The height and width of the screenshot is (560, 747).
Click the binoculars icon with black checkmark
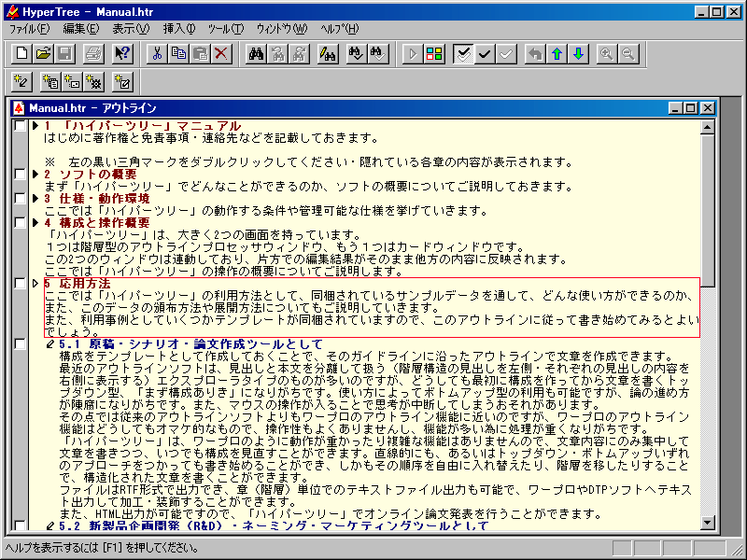[357, 54]
